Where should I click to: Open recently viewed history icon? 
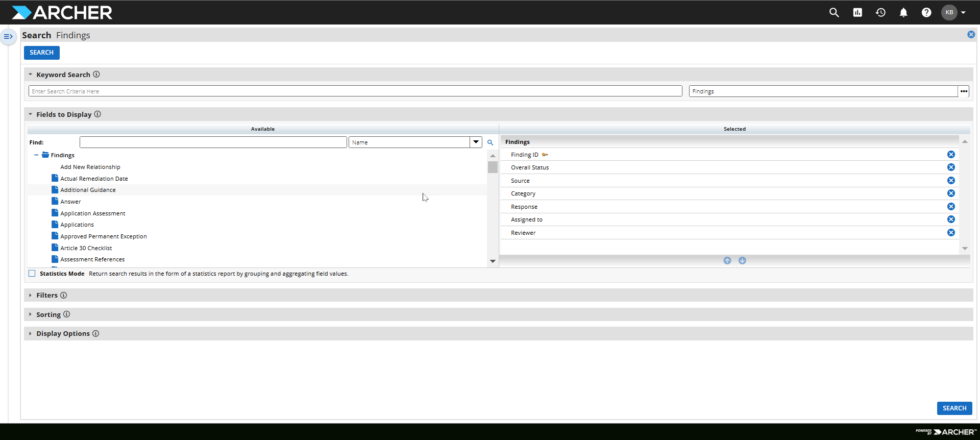880,13
